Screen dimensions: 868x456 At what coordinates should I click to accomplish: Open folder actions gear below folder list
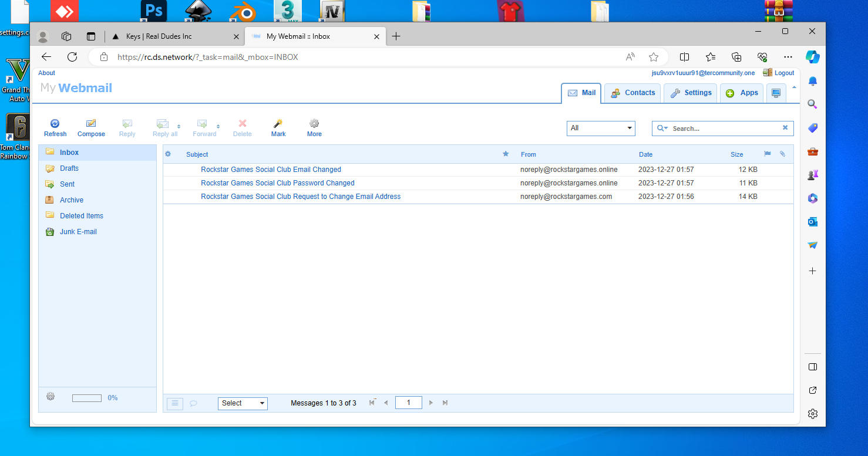click(x=51, y=397)
